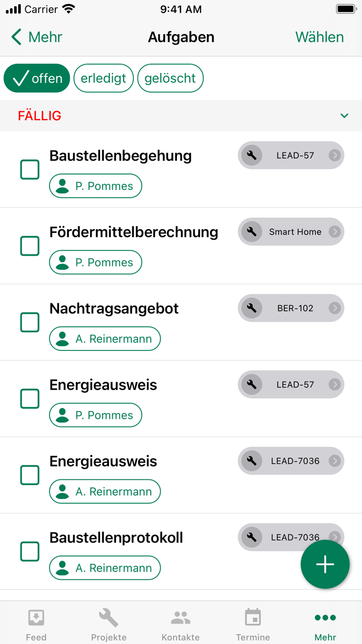
Task: Tap the person icon next to P. Pommes
Action: (62, 186)
